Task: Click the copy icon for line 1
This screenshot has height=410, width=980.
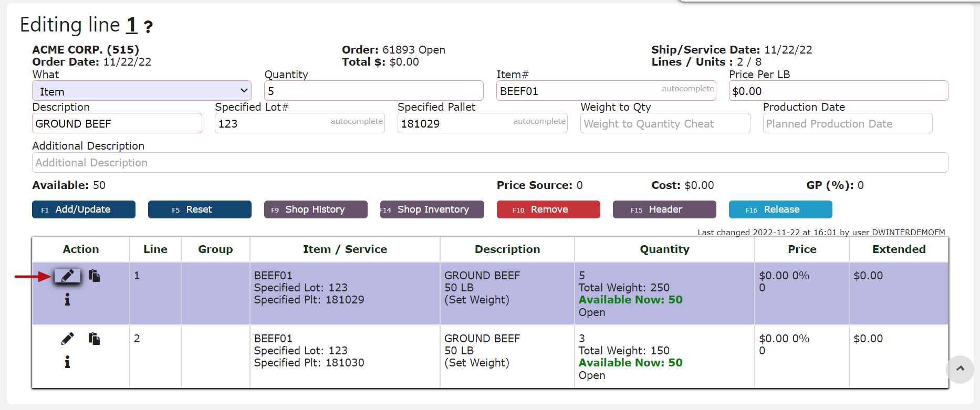Action: (x=95, y=276)
